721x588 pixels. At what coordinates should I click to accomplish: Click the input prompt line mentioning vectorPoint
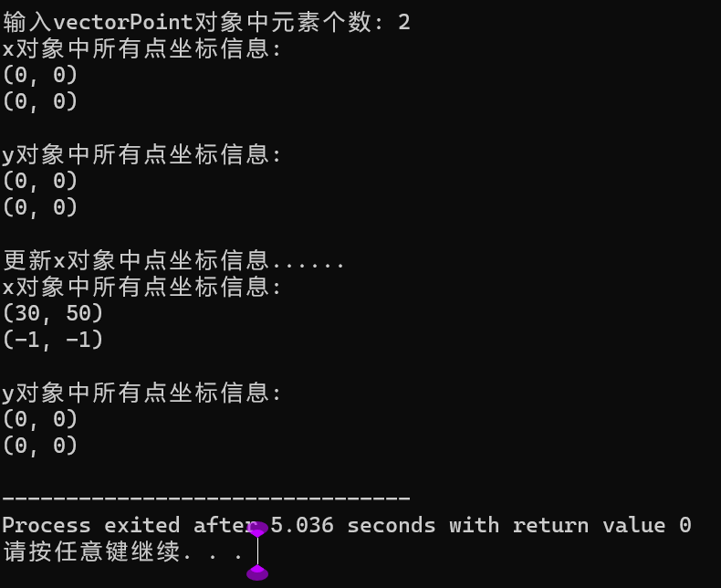click(206, 22)
